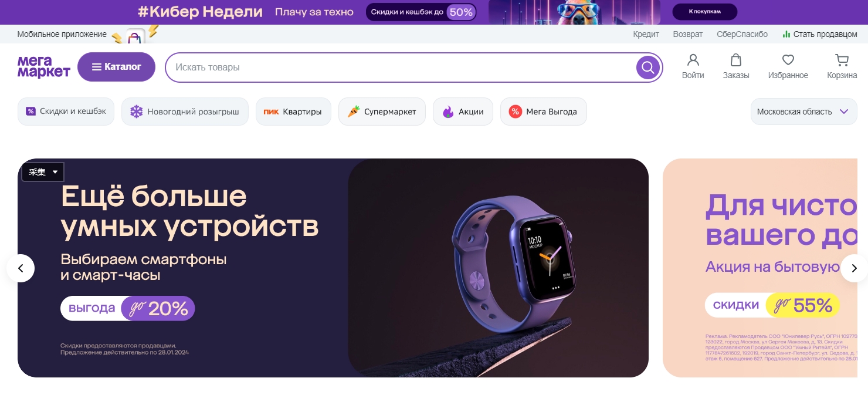868x415 pixels.
Task: Show the next carousel slide arrow
Action: pos(854,268)
